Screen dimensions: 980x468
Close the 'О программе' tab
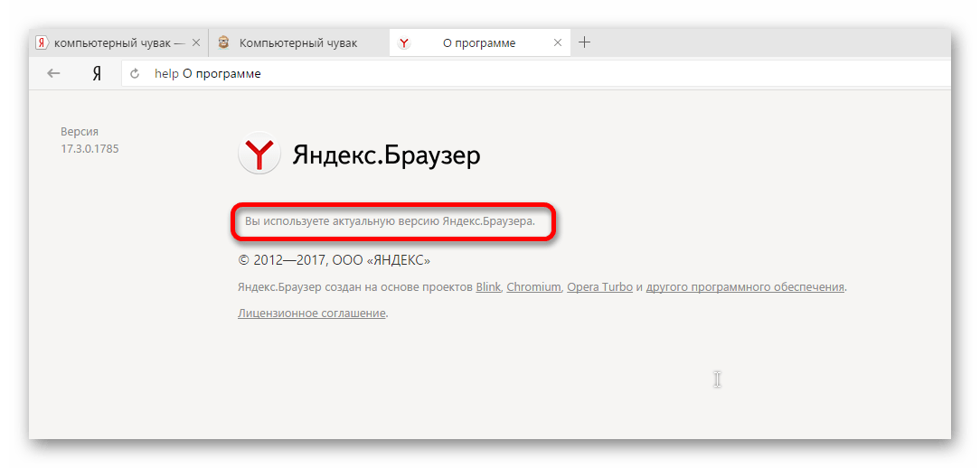tap(558, 43)
